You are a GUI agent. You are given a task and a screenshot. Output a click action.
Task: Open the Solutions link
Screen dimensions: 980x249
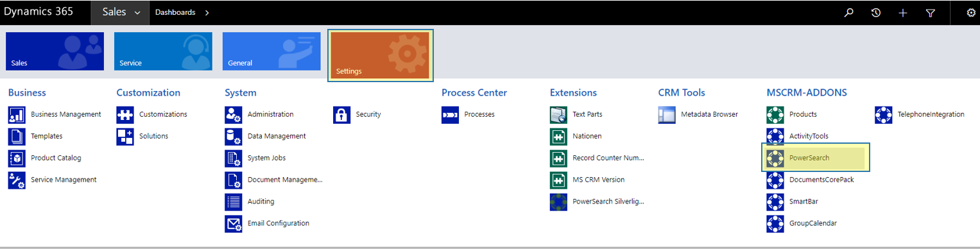click(153, 136)
